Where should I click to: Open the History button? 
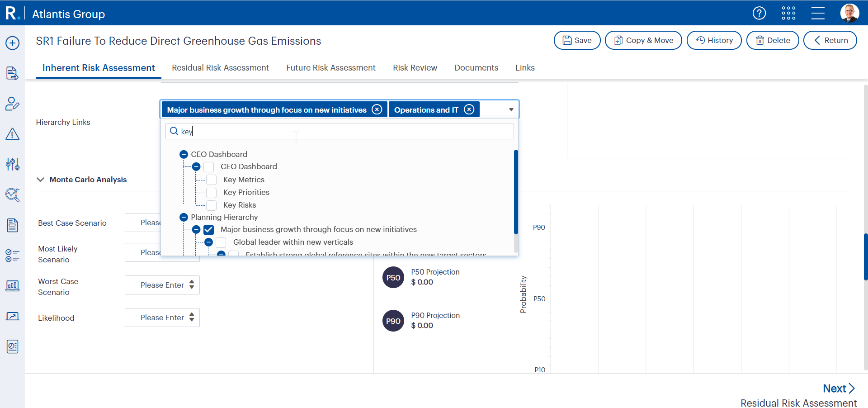pyautogui.click(x=714, y=40)
